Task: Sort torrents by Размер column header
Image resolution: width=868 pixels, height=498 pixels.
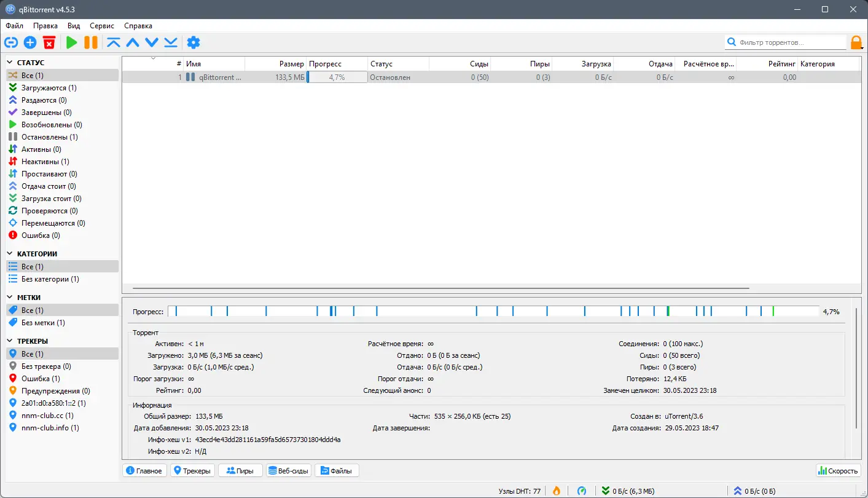Action: click(275, 64)
